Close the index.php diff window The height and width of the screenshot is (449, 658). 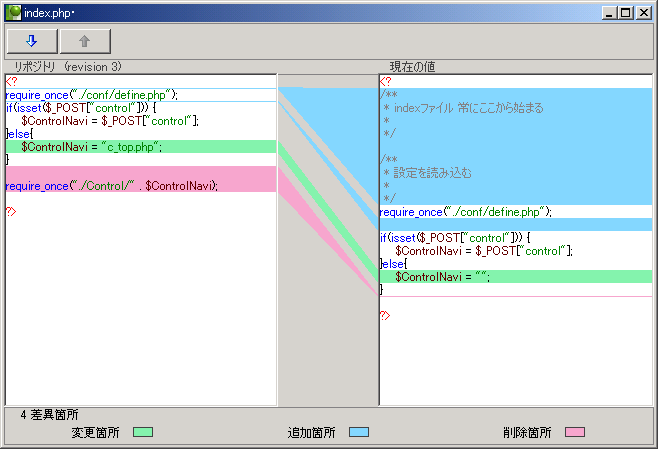(643, 12)
